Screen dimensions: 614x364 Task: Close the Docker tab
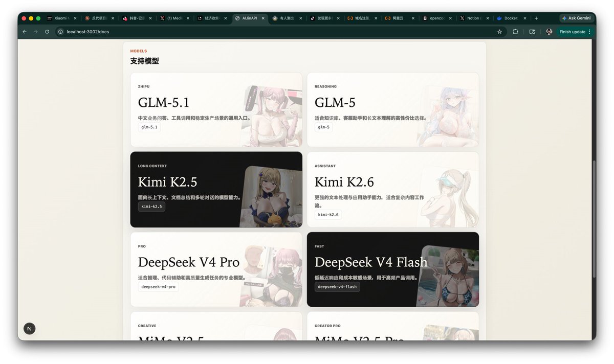(x=525, y=18)
